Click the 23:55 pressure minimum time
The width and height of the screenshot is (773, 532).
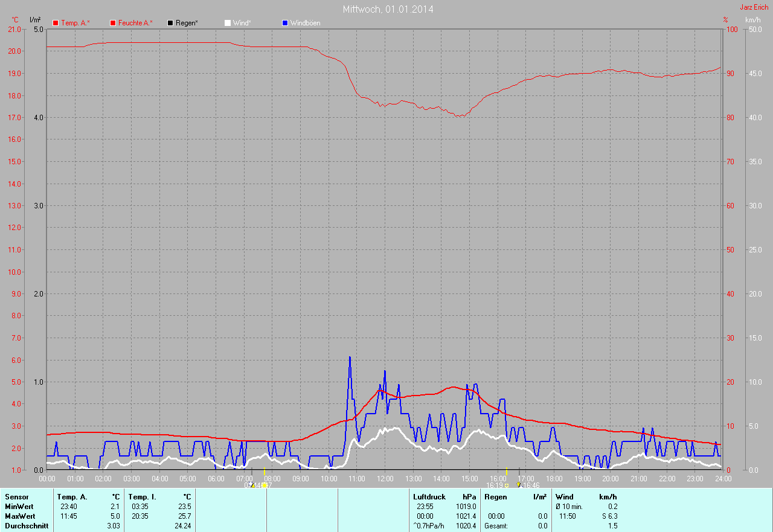click(425, 507)
